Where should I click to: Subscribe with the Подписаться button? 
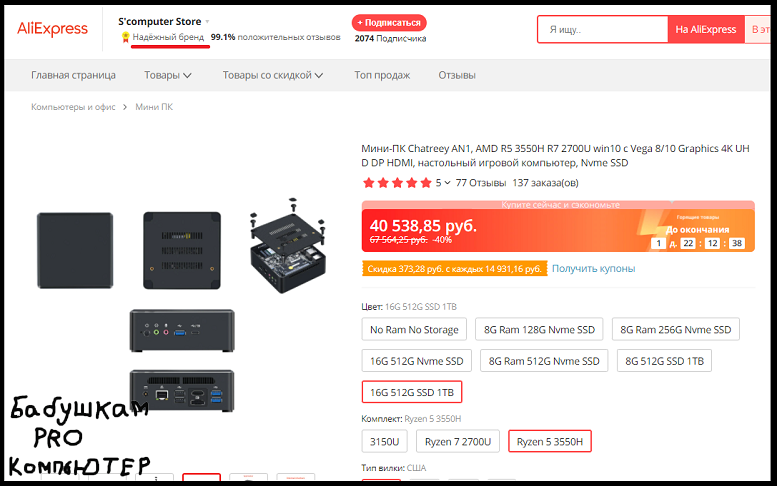point(389,23)
